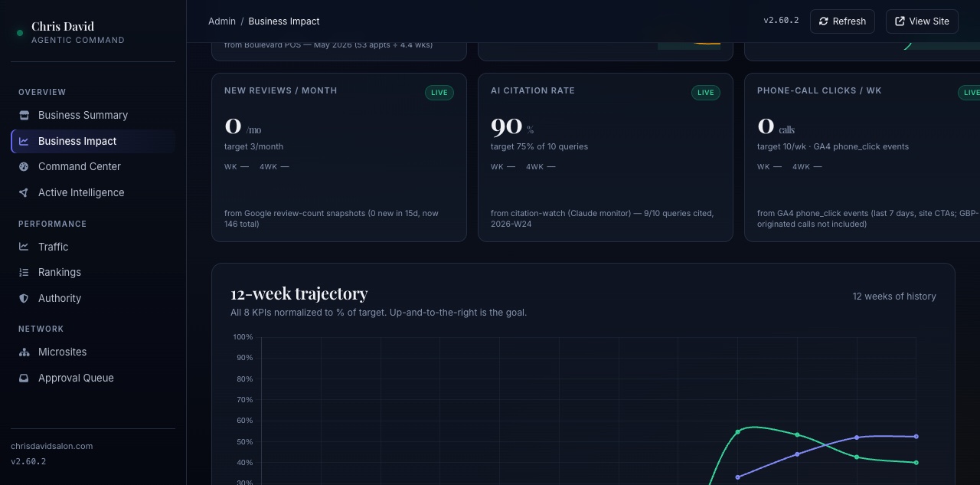Open the Authority page
980x485 pixels.
point(93,298)
